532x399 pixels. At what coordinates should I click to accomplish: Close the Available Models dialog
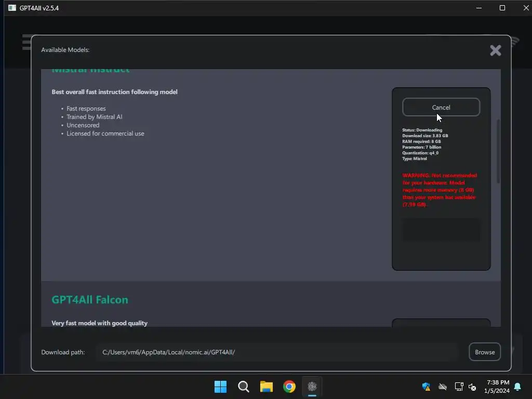[x=495, y=50]
